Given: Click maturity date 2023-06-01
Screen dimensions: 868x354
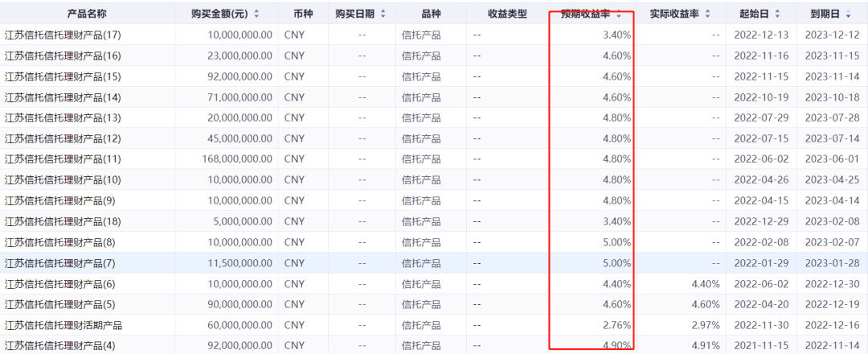Looking at the screenshot, I should [832, 159].
